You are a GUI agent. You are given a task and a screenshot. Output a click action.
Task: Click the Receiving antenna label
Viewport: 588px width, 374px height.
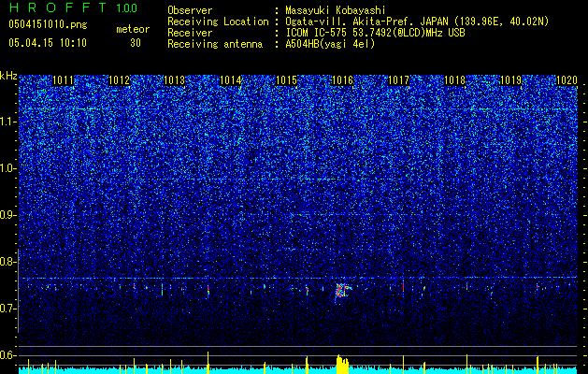click(215, 44)
